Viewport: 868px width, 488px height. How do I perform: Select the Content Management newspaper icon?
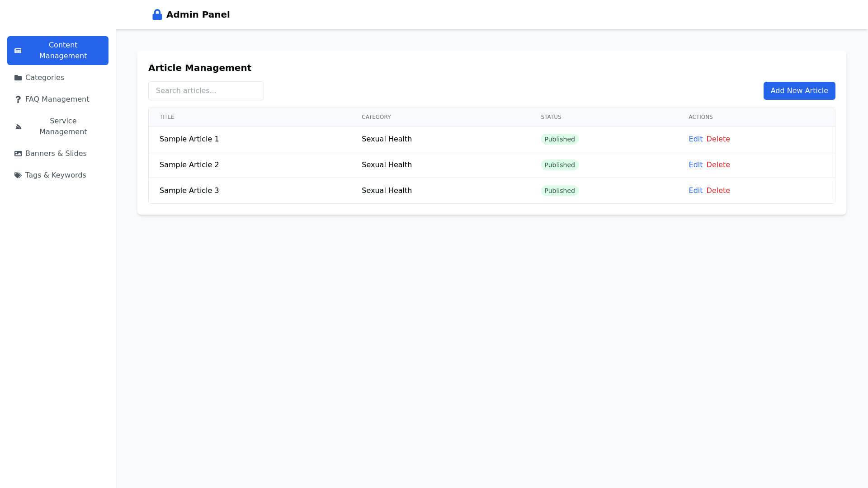point(18,51)
